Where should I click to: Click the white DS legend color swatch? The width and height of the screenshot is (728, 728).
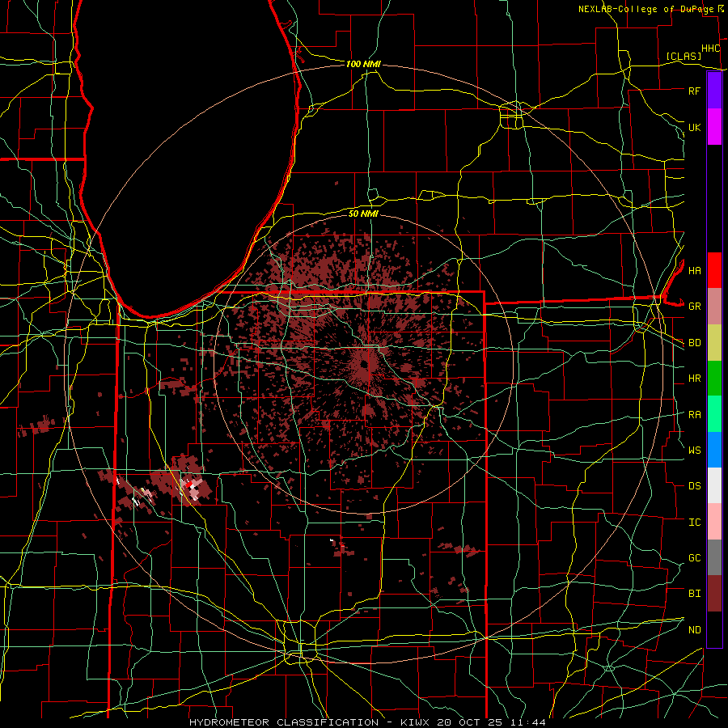[714, 485]
